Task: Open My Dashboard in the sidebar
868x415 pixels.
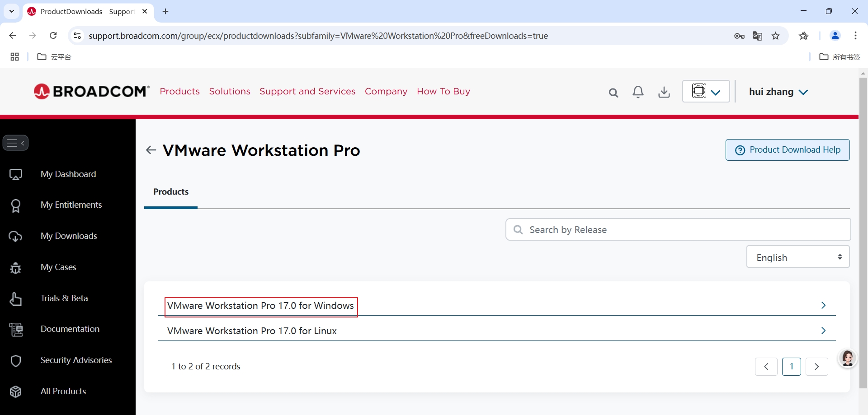Action: click(x=68, y=174)
